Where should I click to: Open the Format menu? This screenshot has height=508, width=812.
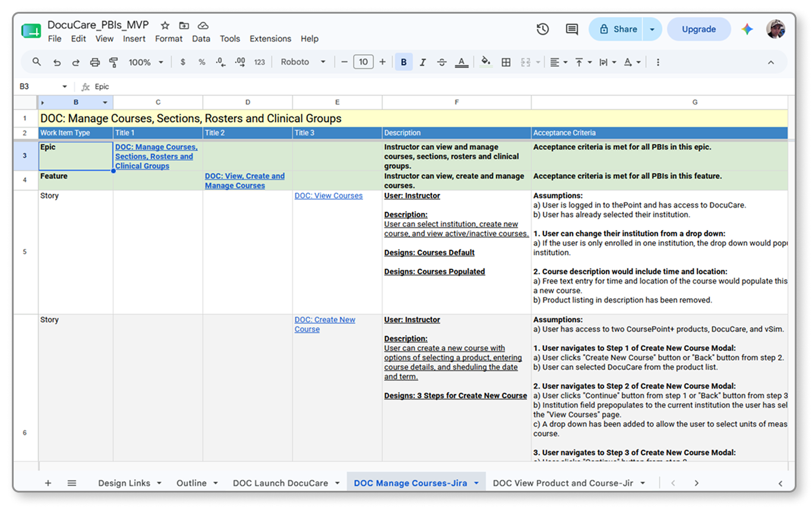pyautogui.click(x=169, y=39)
